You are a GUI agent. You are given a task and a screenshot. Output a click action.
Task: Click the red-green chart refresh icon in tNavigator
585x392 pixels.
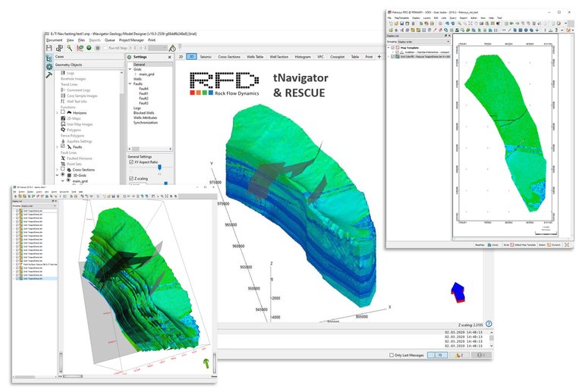click(80, 48)
